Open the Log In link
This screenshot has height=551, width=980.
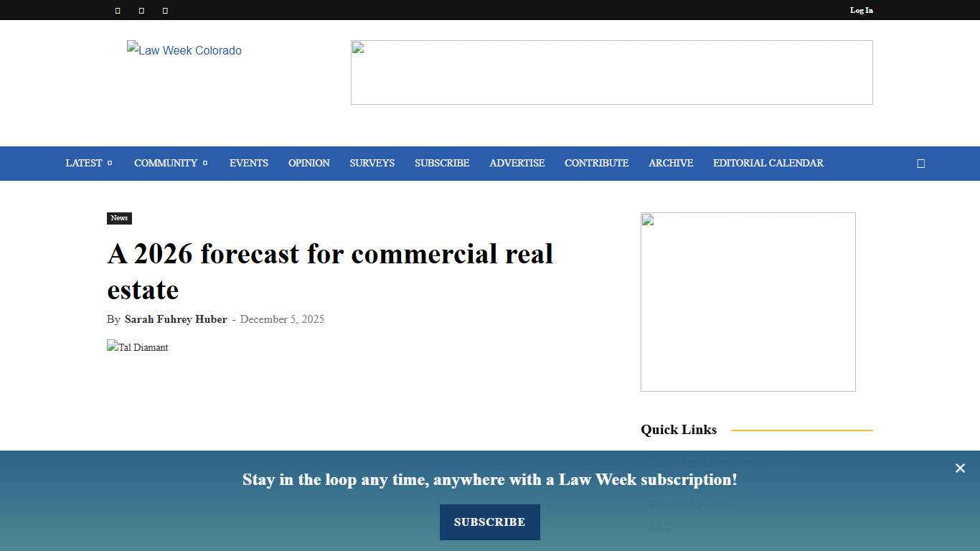pos(861,10)
